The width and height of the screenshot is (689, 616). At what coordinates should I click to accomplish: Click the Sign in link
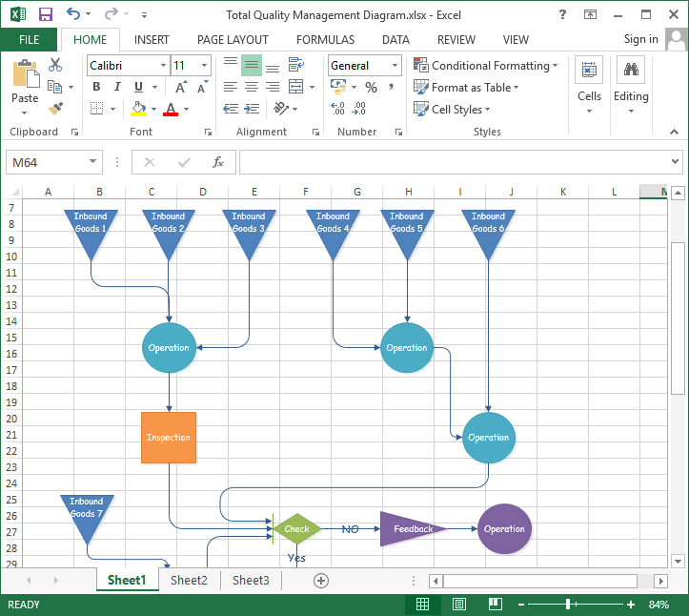click(640, 39)
